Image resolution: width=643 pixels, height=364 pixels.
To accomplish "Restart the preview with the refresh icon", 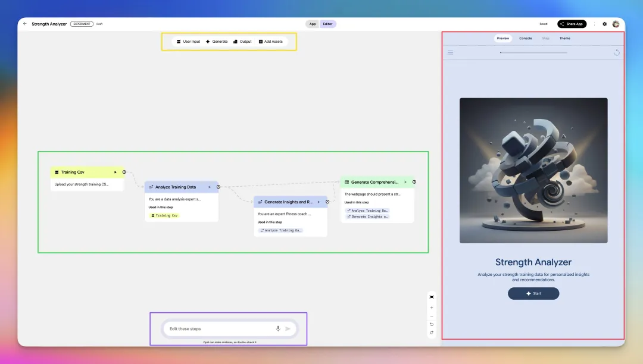I will [617, 52].
